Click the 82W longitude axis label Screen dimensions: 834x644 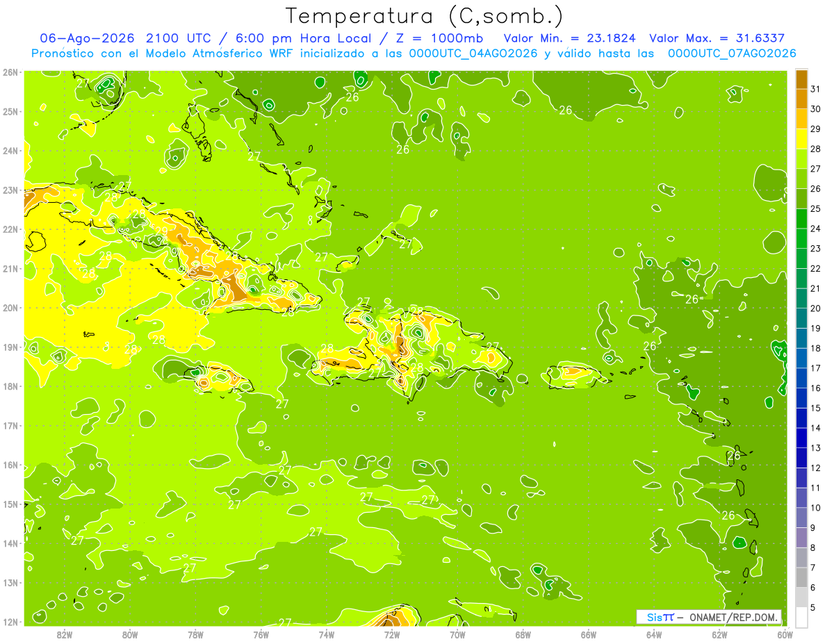click(65, 634)
